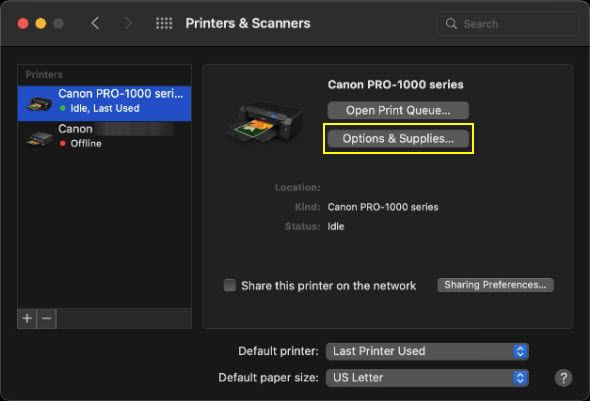Open Sharing Preferences
Image resolution: width=590 pixels, height=401 pixels.
tap(495, 285)
